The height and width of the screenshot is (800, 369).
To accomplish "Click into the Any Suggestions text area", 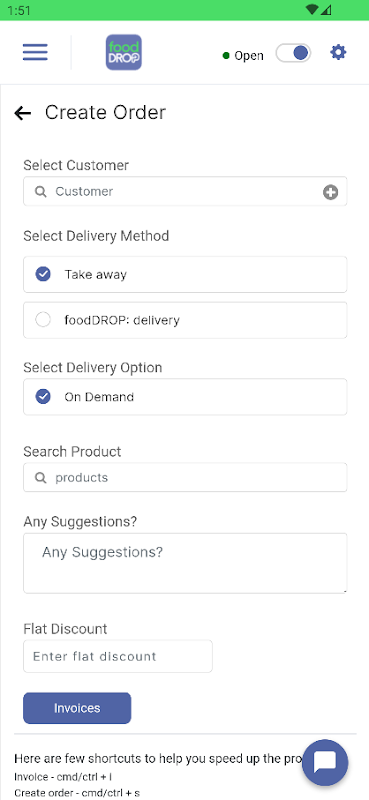I will coord(185,563).
